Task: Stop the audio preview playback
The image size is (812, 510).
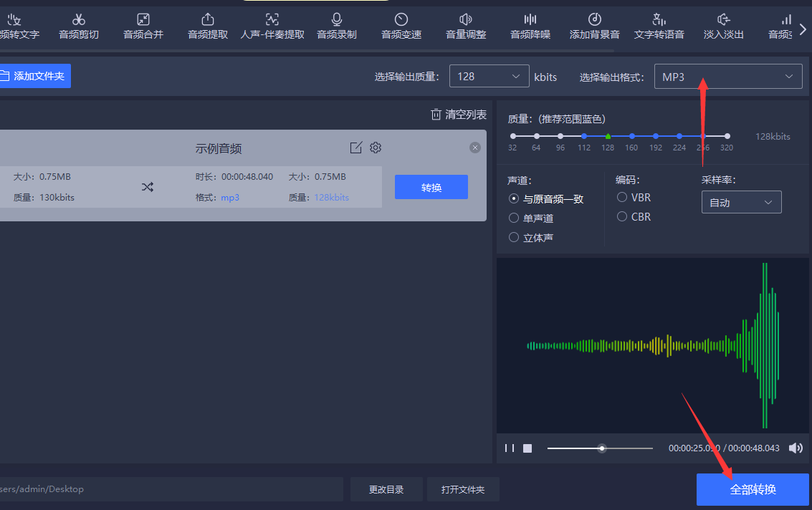Action: (527, 448)
